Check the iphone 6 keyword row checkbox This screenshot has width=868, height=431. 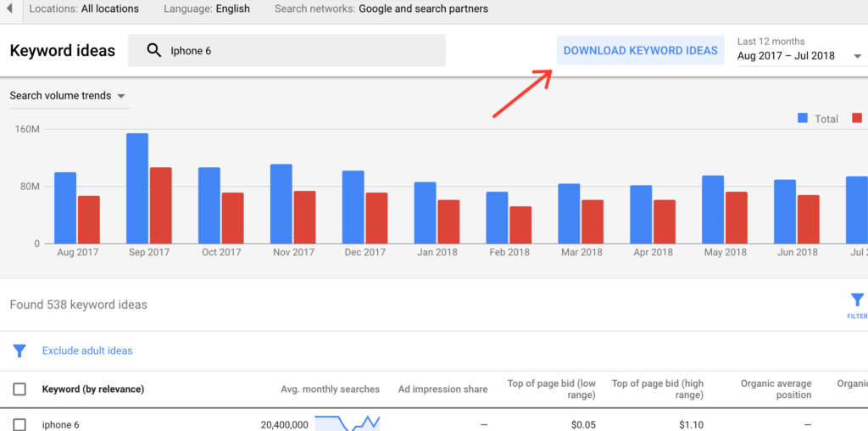pyautogui.click(x=19, y=425)
